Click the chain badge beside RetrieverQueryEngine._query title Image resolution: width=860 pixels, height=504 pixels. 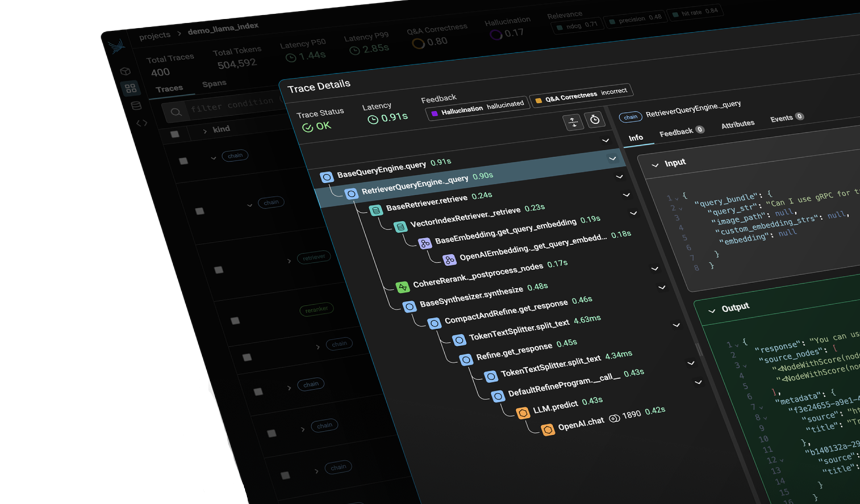631,117
